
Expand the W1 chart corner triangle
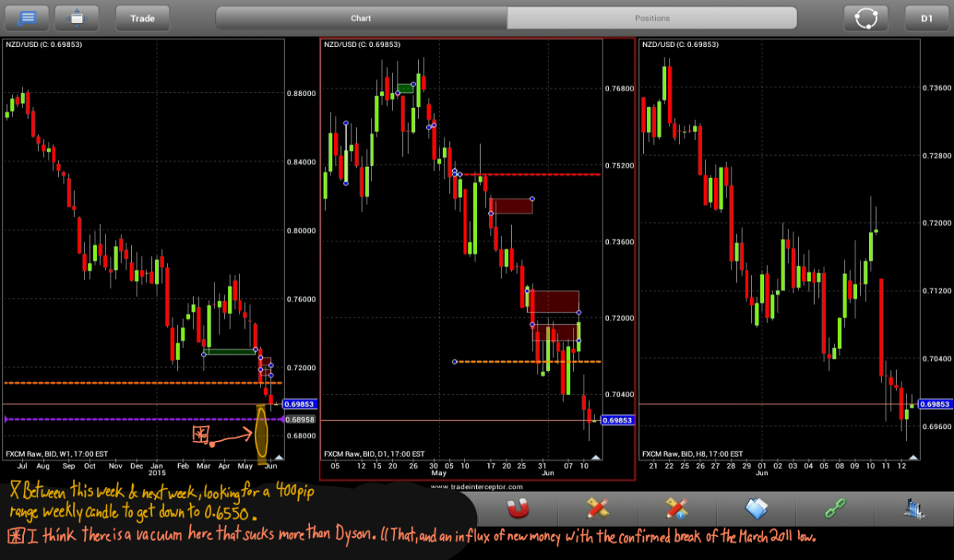coord(278,458)
